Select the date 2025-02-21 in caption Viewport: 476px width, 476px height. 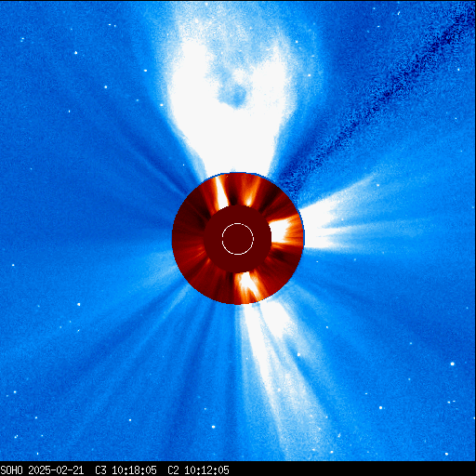pyautogui.click(x=56, y=470)
